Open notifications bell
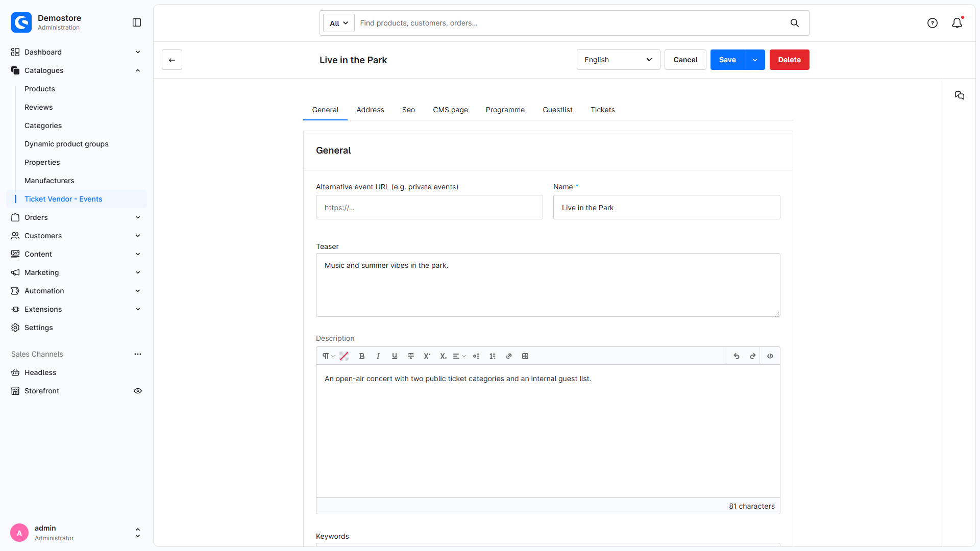 point(957,23)
